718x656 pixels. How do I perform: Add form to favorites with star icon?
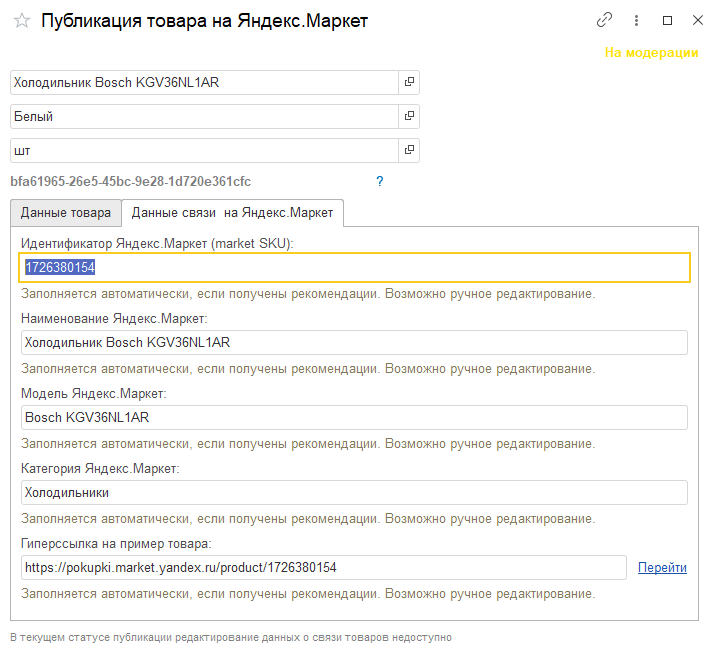[22, 21]
